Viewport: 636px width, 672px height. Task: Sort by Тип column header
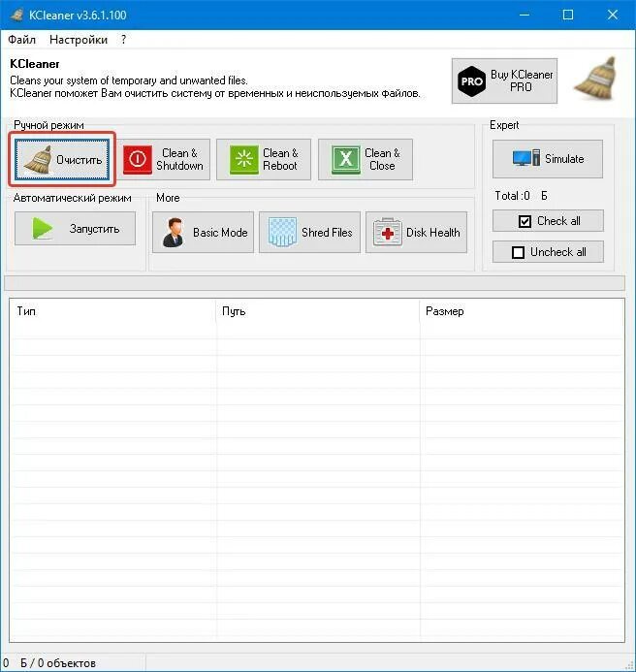coord(112,311)
